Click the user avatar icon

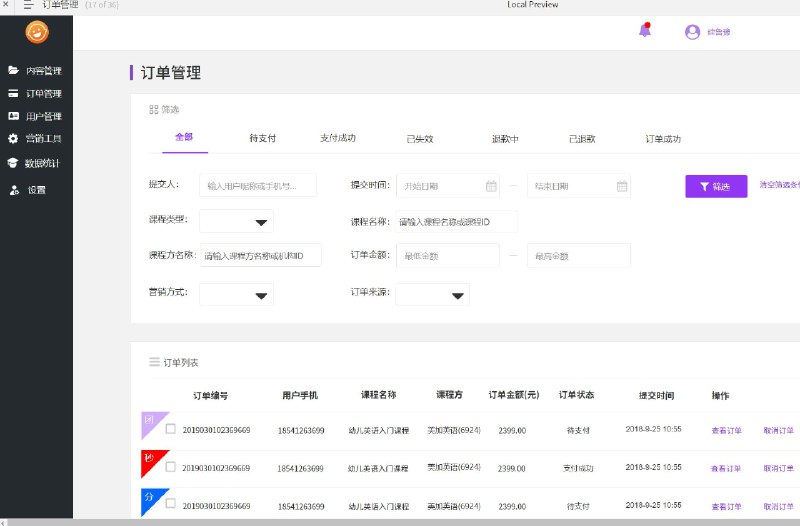(692, 32)
